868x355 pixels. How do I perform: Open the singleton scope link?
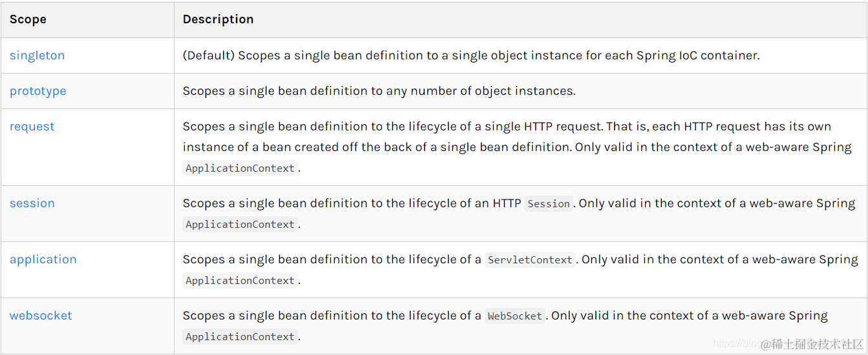pos(37,56)
